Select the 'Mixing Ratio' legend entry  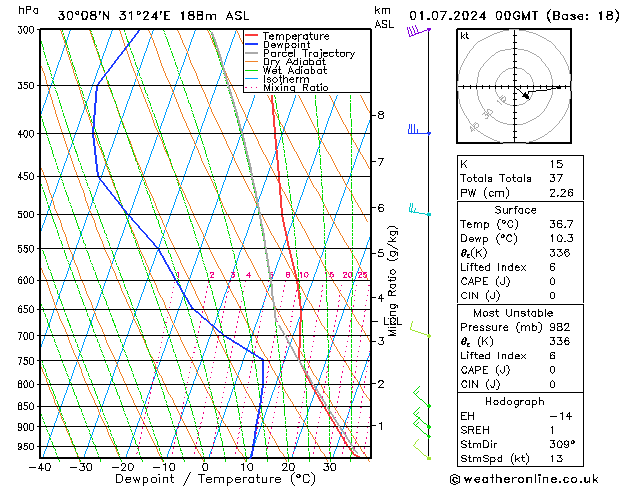tap(296, 87)
